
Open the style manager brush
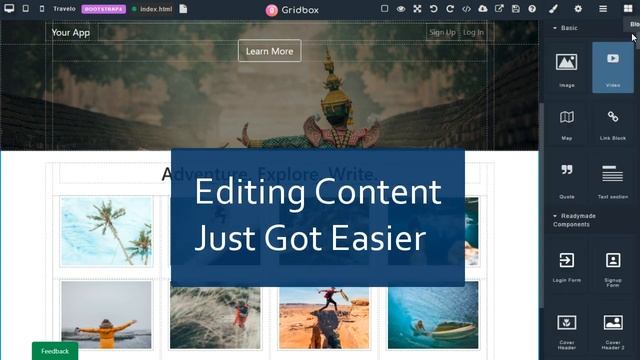click(x=553, y=9)
